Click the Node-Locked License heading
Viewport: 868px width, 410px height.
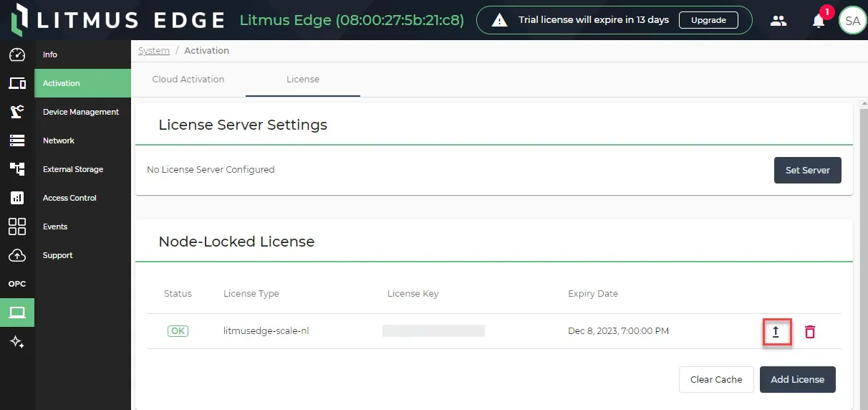tap(236, 242)
